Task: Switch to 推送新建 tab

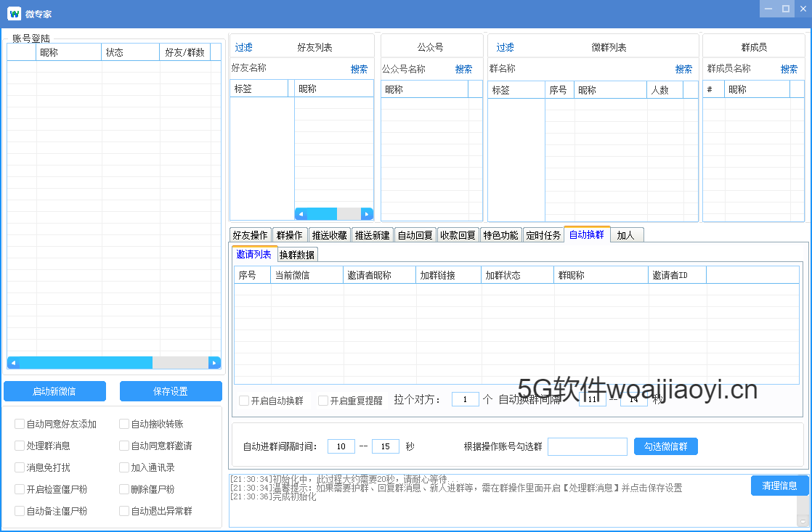Action: 373,235
